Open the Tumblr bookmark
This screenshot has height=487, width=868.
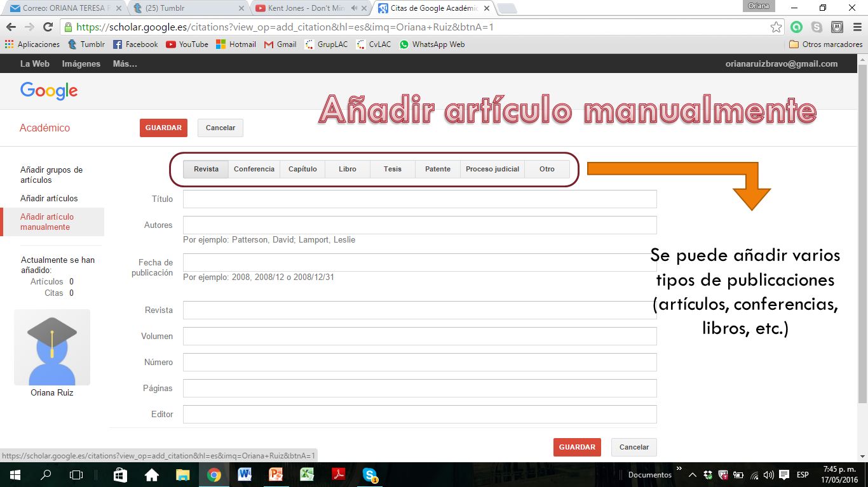coord(86,44)
